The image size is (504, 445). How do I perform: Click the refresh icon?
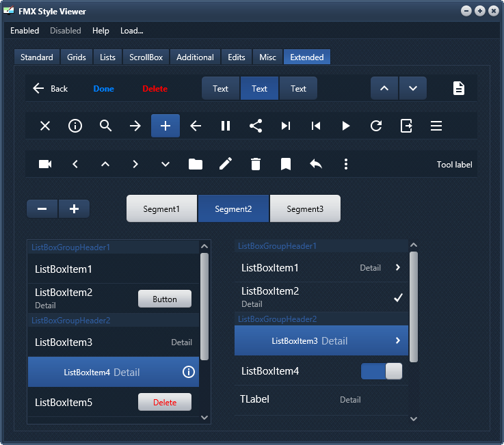376,126
